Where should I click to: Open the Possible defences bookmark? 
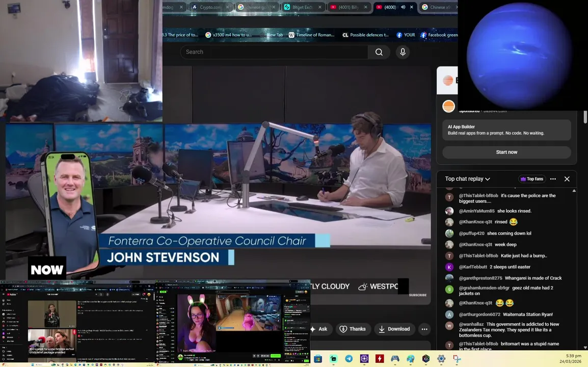pyautogui.click(x=366, y=35)
